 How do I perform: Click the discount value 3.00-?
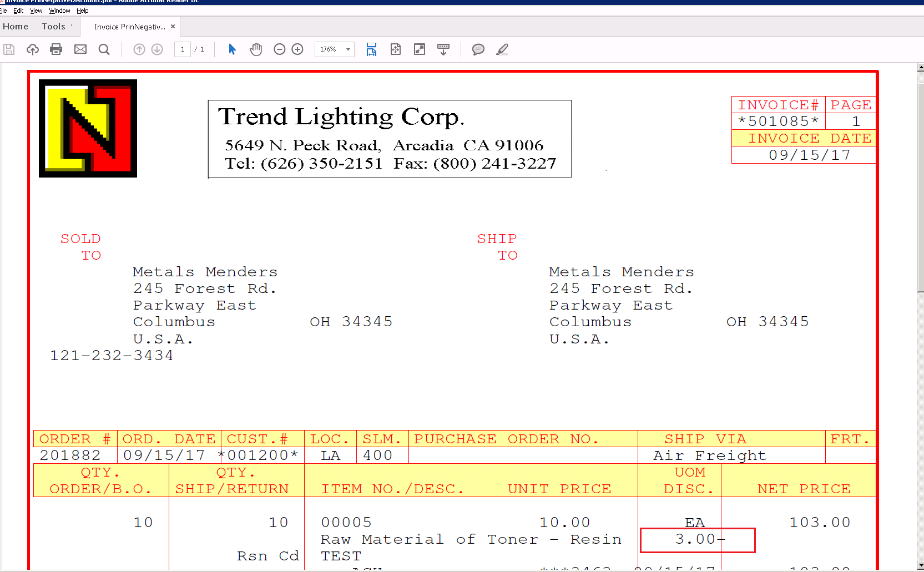pyautogui.click(x=700, y=539)
